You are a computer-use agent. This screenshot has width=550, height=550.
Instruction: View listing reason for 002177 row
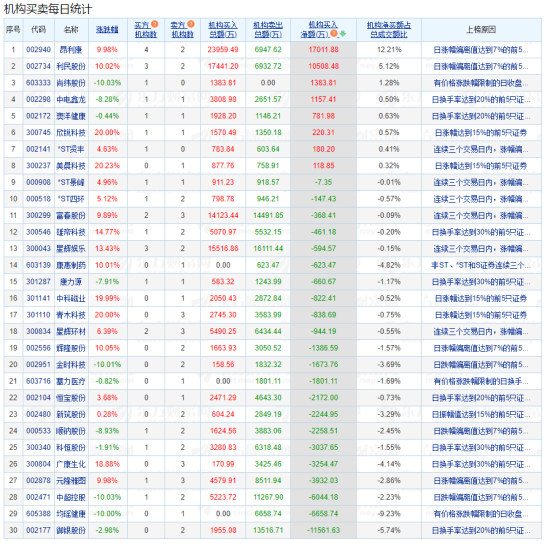[x=481, y=530]
